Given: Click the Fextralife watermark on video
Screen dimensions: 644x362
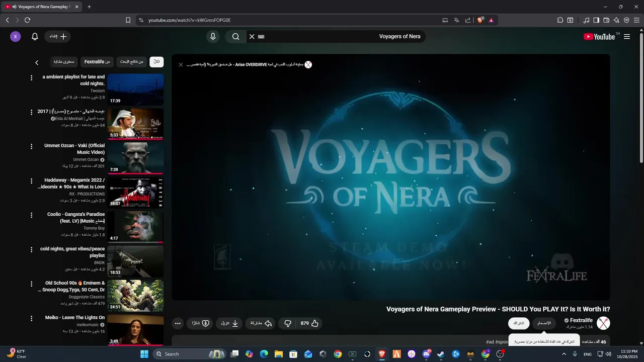Looking at the screenshot, I should [556, 275].
